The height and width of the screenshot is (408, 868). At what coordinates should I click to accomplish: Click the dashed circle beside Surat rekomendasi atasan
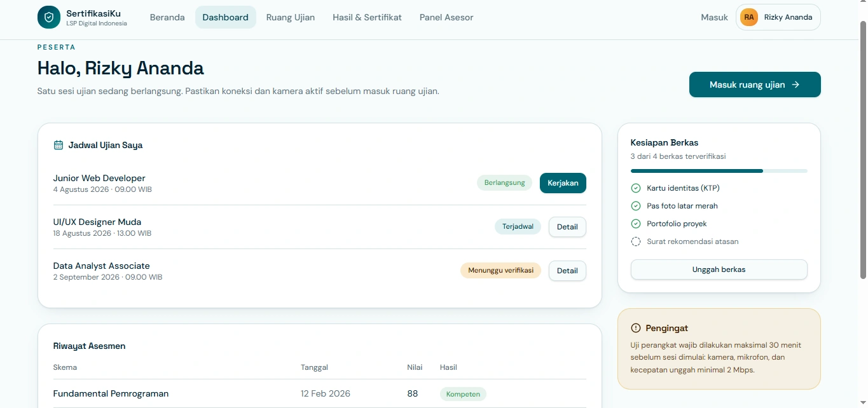[635, 241]
